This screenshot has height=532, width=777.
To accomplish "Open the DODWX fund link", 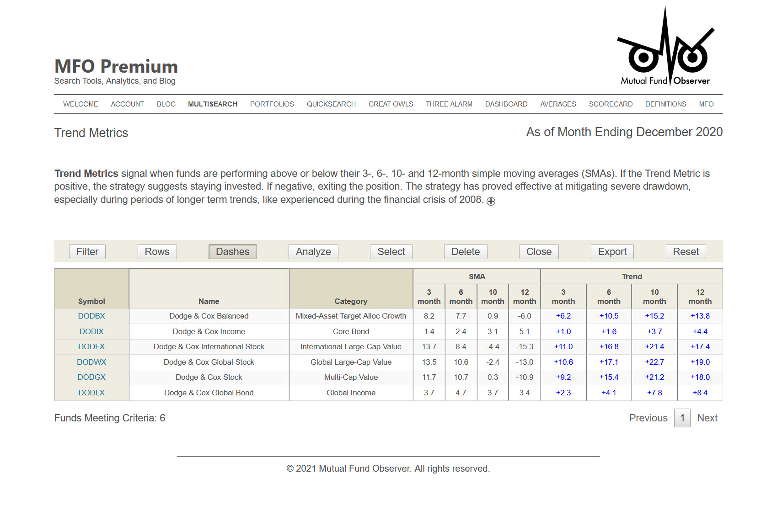I will point(91,362).
